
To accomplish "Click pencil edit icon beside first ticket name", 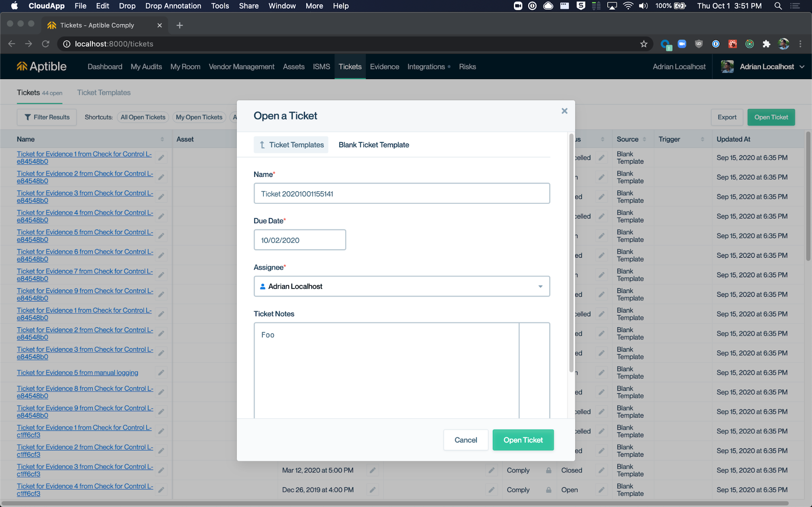I will (161, 157).
